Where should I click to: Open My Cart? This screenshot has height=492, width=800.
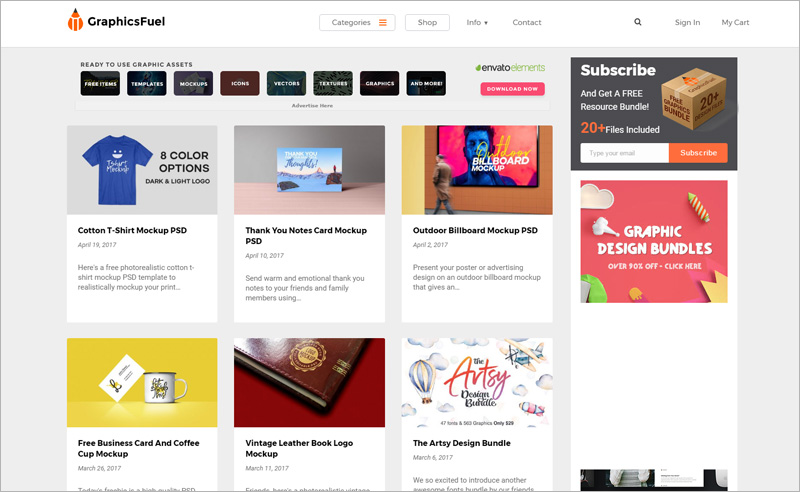735,22
